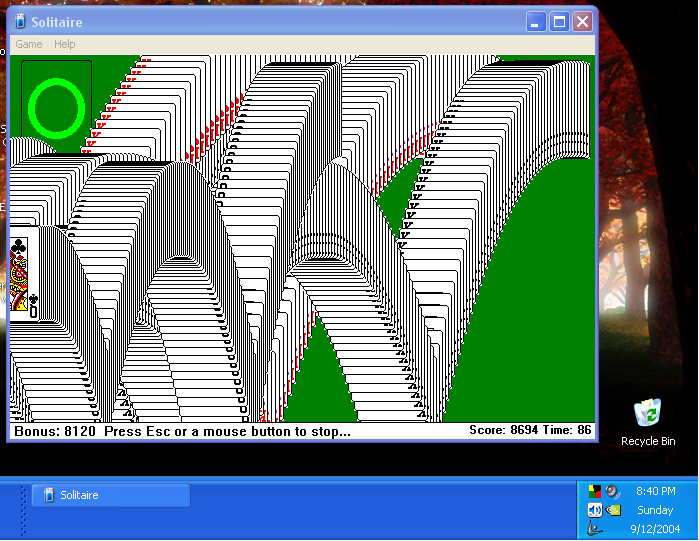Click the Solitaire window title text

(x=57, y=22)
